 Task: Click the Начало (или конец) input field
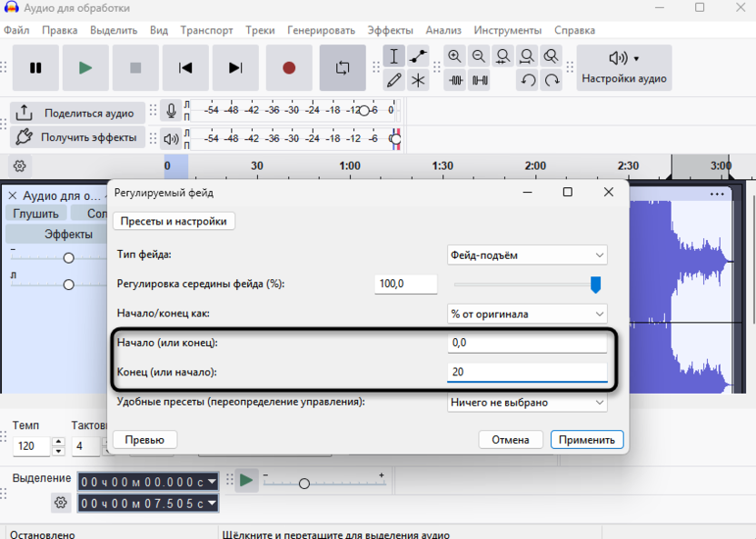(x=527, y=343)
